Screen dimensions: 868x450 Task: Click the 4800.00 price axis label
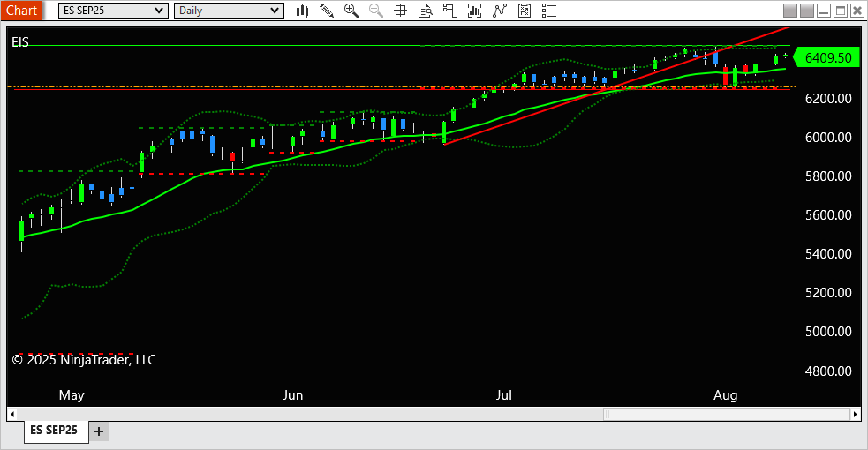pyautogui.click(x=828, y=371)
